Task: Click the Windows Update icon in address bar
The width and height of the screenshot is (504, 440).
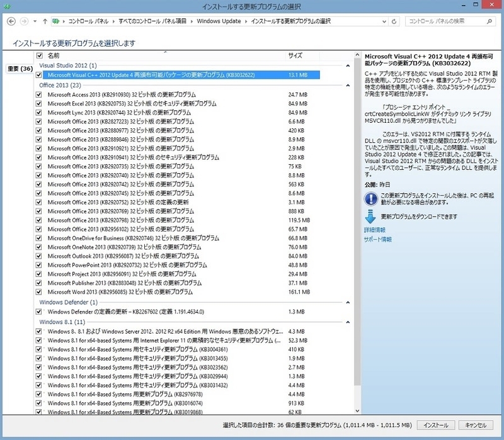Action: [x=56, y=21]
